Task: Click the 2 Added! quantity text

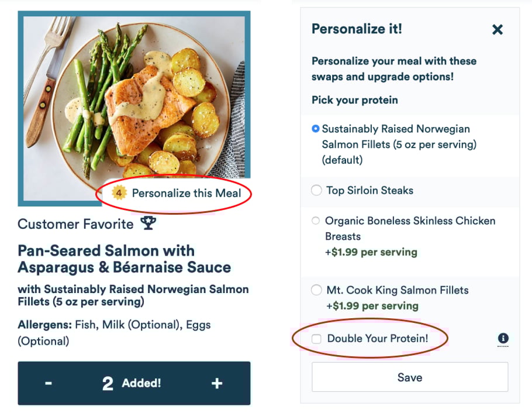Action: point(132,383)
